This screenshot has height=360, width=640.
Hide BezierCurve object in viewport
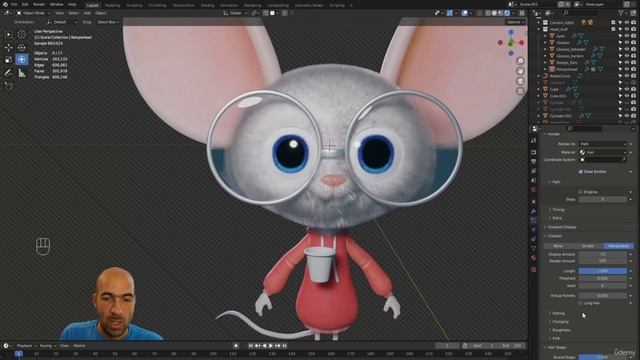pos(627,76)
